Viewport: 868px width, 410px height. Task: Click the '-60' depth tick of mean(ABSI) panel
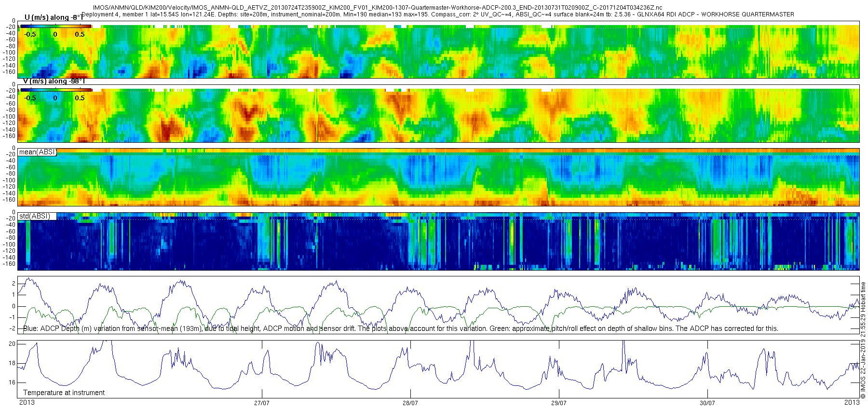point(11,167)
